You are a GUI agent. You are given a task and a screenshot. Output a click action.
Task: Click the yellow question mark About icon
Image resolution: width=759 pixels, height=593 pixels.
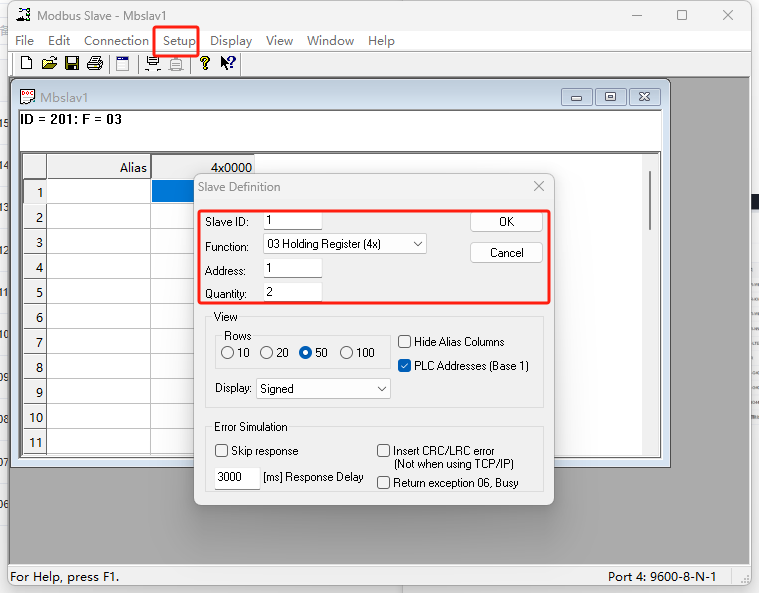coord(204,63)
